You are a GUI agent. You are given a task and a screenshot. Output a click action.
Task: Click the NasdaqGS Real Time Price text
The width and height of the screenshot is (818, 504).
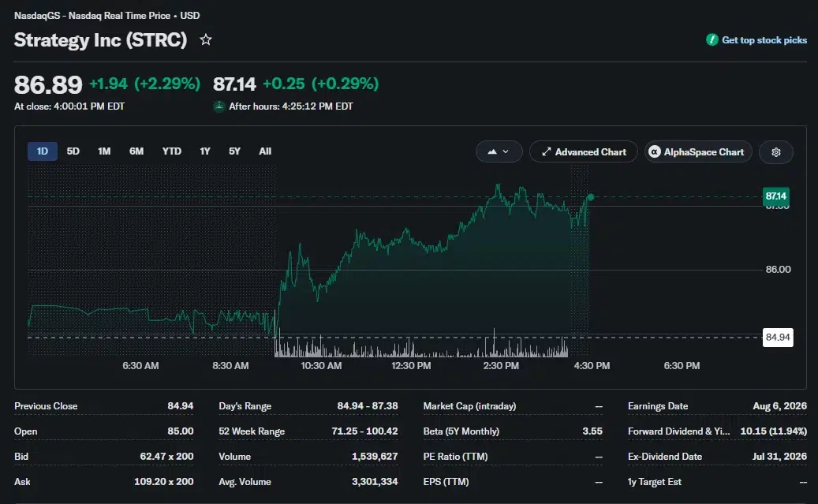coord(107,16)
